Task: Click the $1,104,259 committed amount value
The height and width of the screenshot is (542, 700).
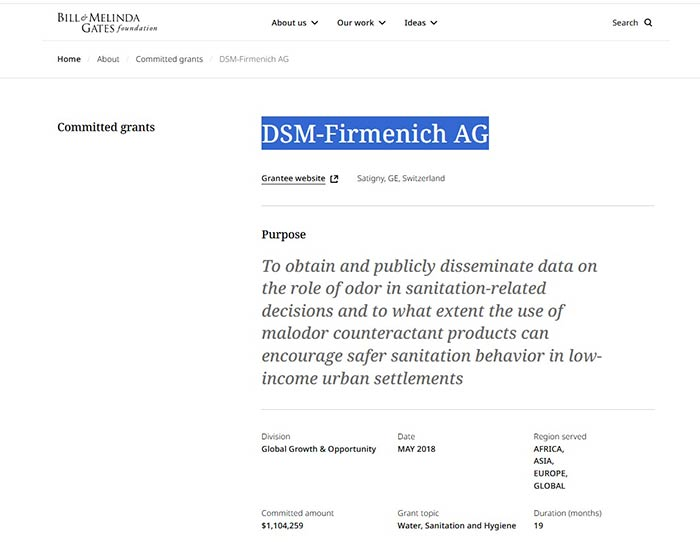Action: pos(282,526)
